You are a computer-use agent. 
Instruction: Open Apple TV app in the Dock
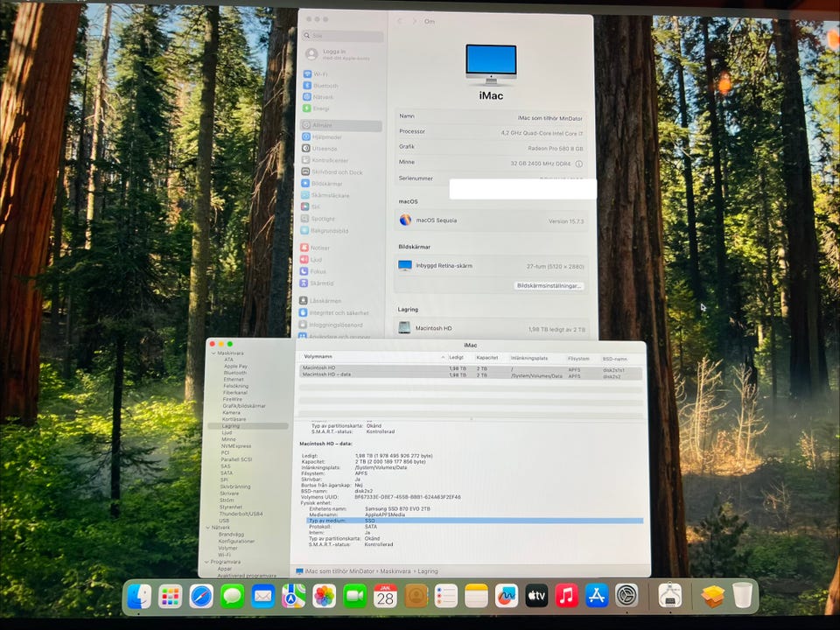coord(536,596)
